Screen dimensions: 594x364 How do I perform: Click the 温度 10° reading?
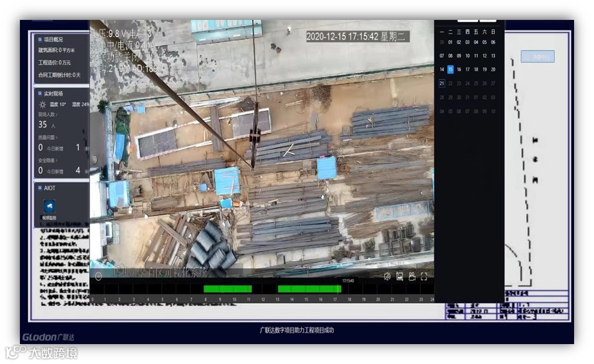click(x=57, y=105)
